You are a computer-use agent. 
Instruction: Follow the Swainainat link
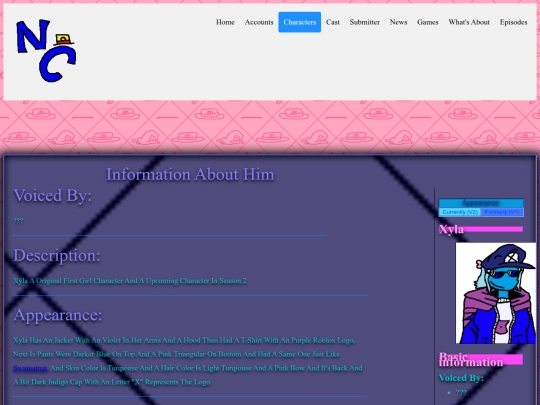click(x=30, y=368)
